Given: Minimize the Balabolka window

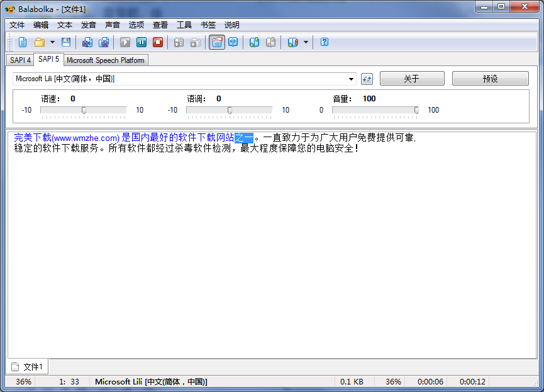Looking at the screenshot, I should coord(484,6).
